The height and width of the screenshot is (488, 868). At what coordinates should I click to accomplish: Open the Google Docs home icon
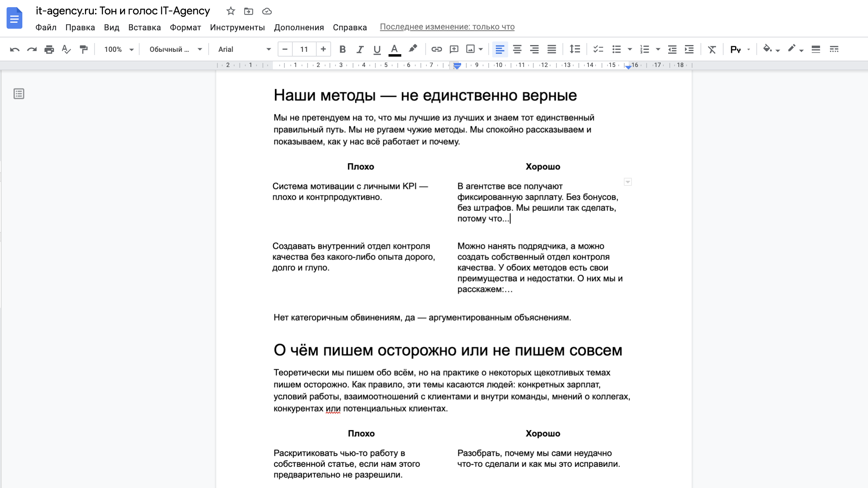click(x=14, y=18)
